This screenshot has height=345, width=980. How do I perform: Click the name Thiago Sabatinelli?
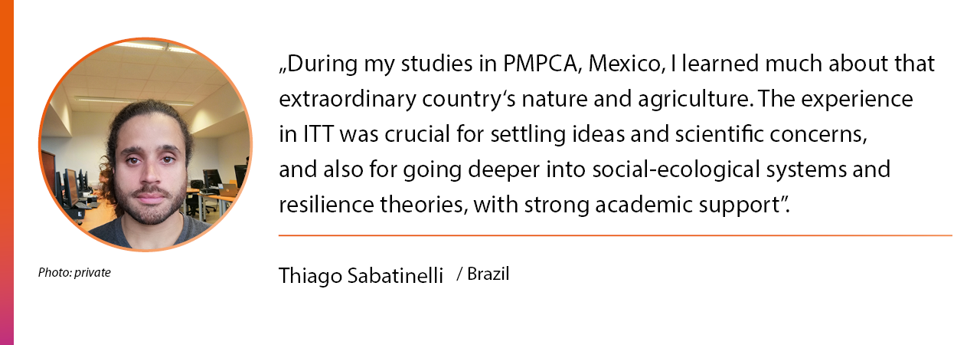pyautogui.click(x=361, y=277)
